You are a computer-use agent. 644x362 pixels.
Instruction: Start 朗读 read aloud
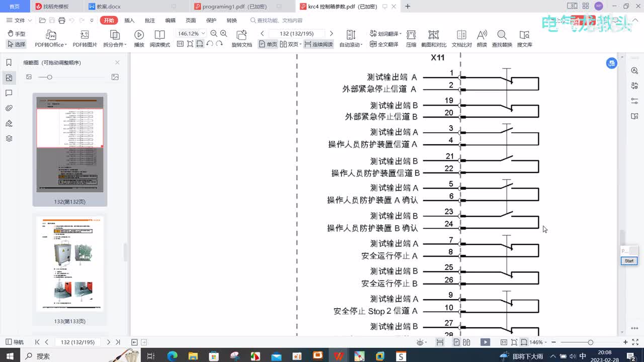click(x=481, y=39)
